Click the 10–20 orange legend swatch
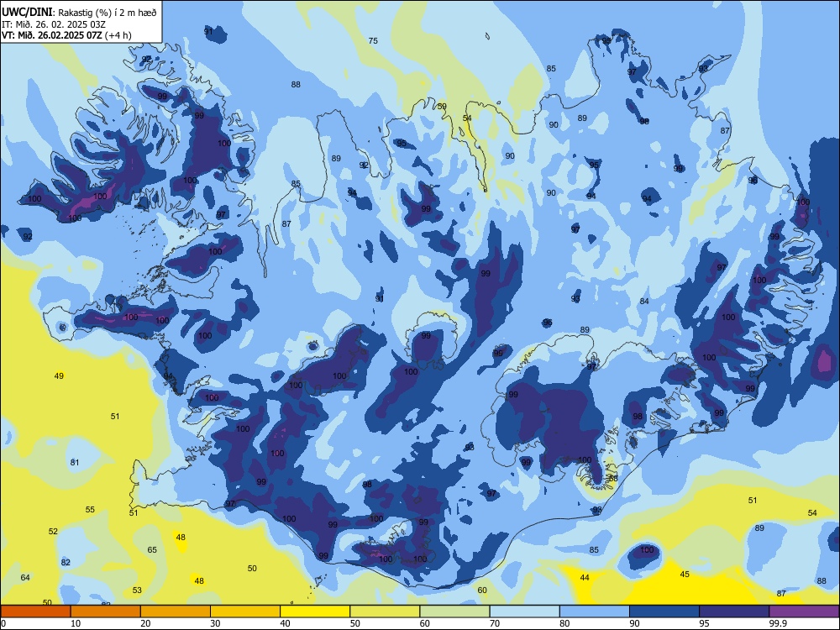This screenshot has width=840, height=630. pyautogui.click(x=106, y=612)
